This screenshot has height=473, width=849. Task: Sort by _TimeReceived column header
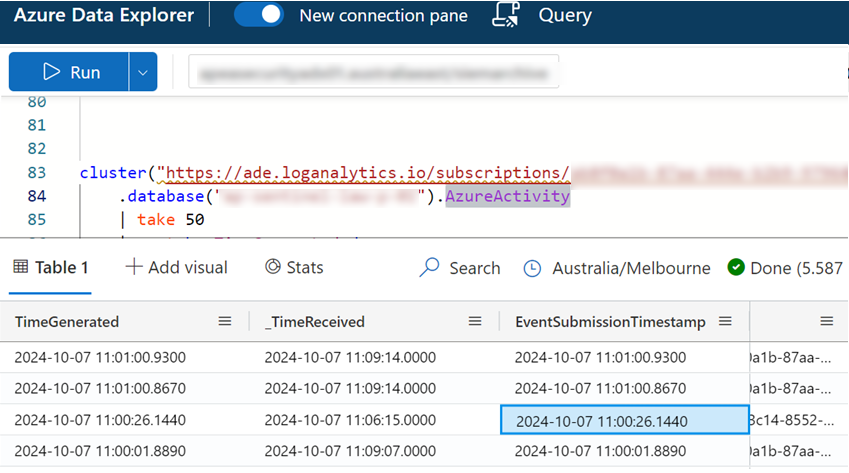click(315, 322)
